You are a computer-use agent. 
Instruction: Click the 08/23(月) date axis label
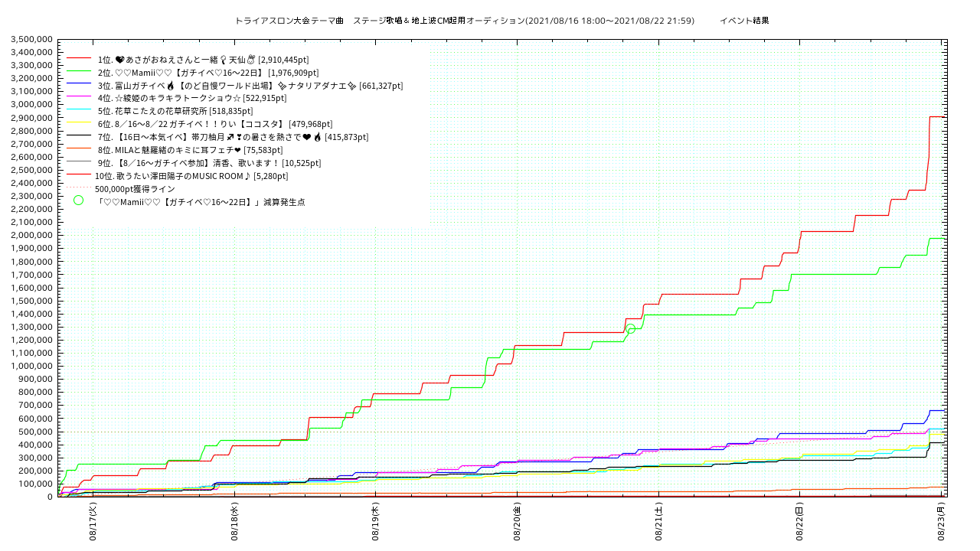coord(942,522)
